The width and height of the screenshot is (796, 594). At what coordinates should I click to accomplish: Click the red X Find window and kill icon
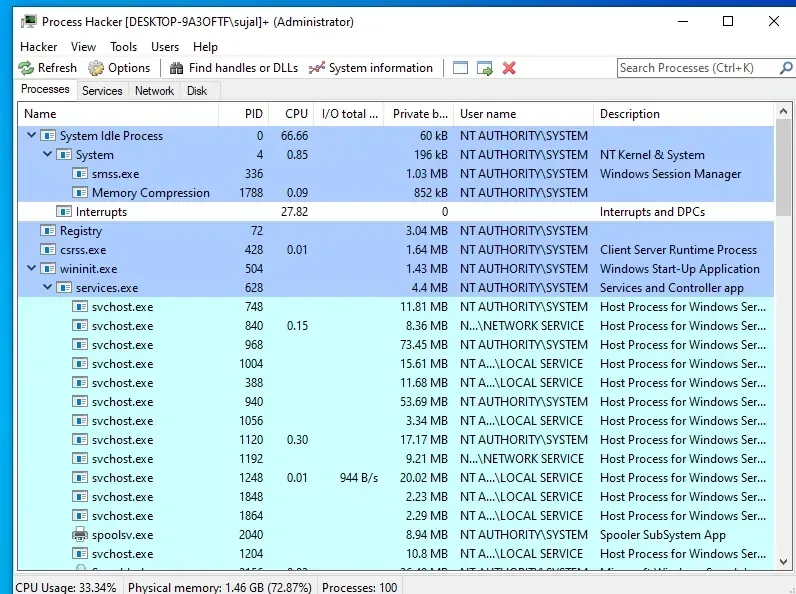coord(509,68)
